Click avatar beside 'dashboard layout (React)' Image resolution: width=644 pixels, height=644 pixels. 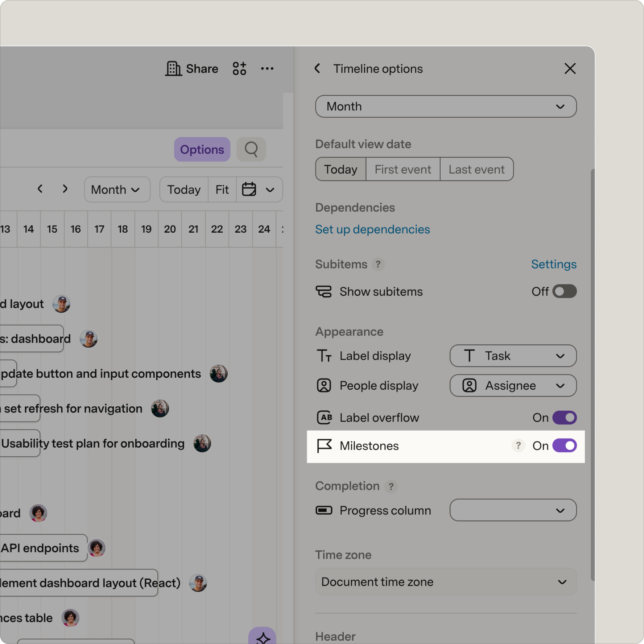(x=198, y=583)
